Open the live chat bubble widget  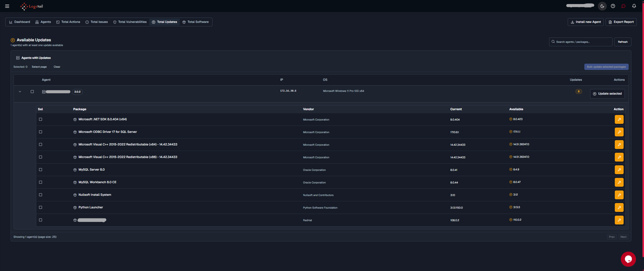(628, 259)
